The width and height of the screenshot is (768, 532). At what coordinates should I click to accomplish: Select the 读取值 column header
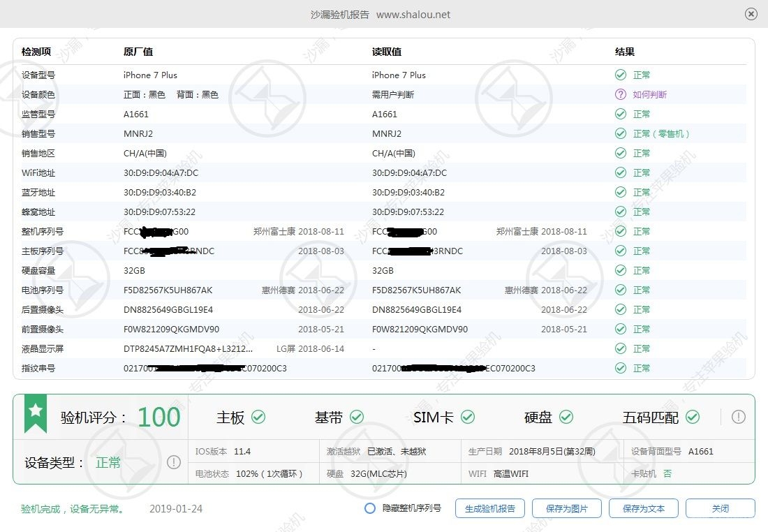[x=387, y=52]
